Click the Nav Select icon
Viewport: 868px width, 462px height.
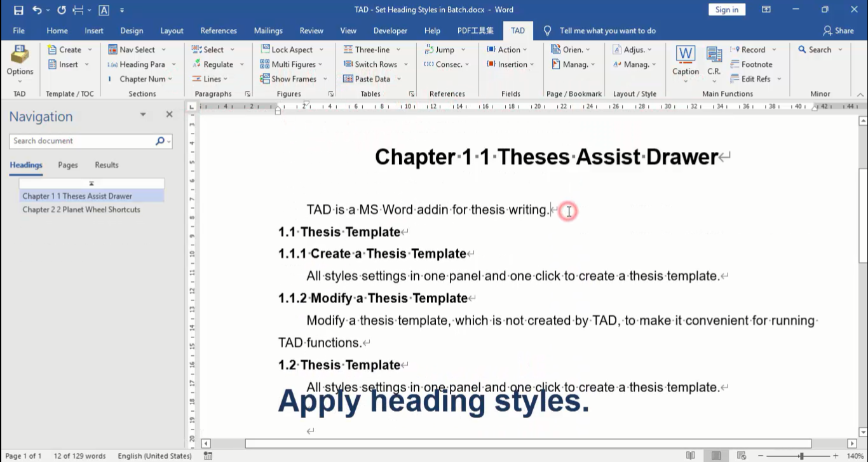tap(112, 50)
